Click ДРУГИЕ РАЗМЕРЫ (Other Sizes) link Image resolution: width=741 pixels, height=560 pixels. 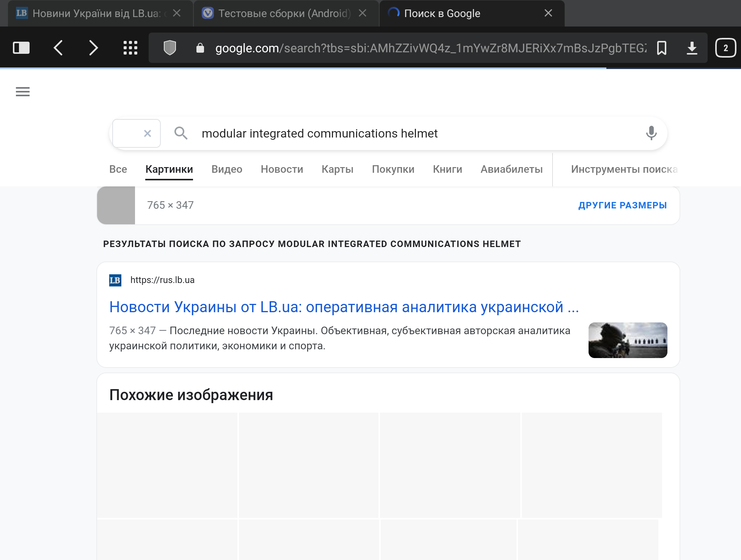coord(622,205)
